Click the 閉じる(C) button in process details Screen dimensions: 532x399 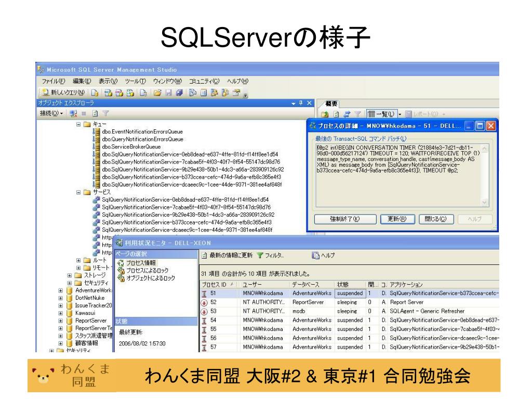click(x=436, y=219)
